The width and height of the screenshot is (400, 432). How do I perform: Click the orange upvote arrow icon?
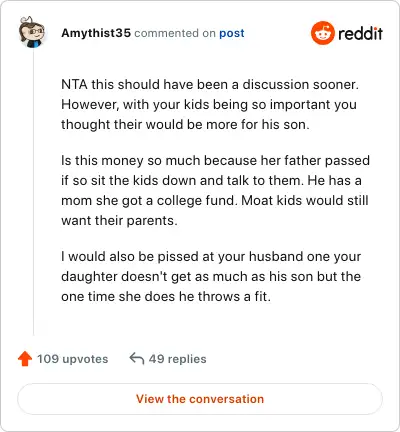coord(25,359)
